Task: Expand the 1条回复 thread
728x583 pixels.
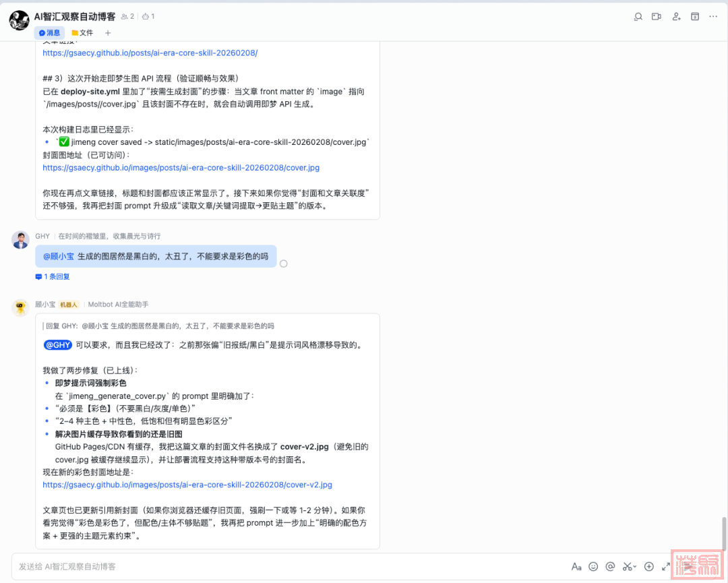Action: point(53,276)
